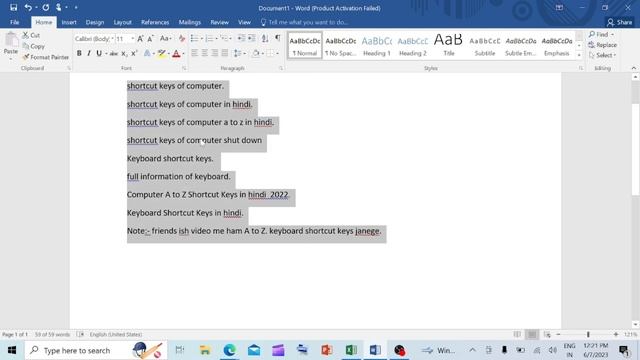The width and height of the screenshot is (640, 360).
Task: Apply text highlight color
Action: point(162,53)
